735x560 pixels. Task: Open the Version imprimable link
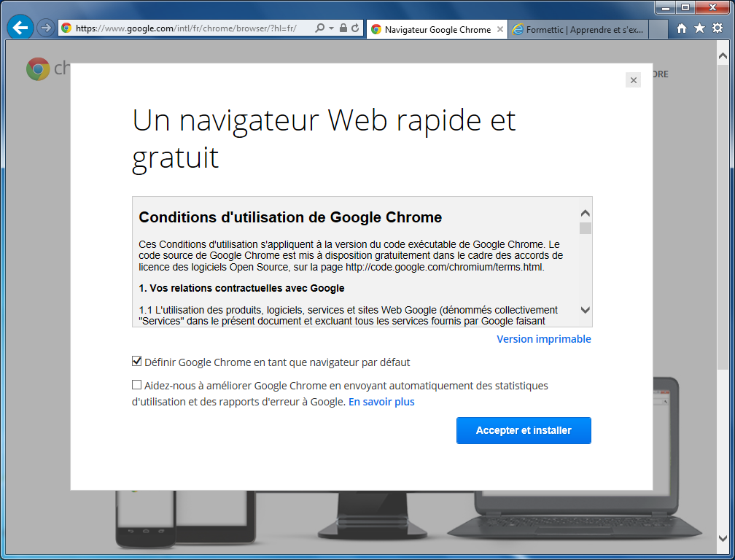click(544, 339)
